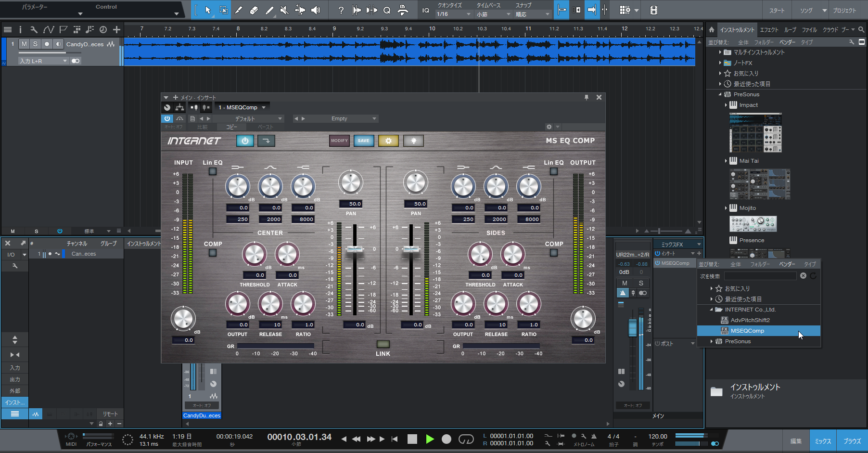Expand the Impact instrument entry

tap(726, 105)
